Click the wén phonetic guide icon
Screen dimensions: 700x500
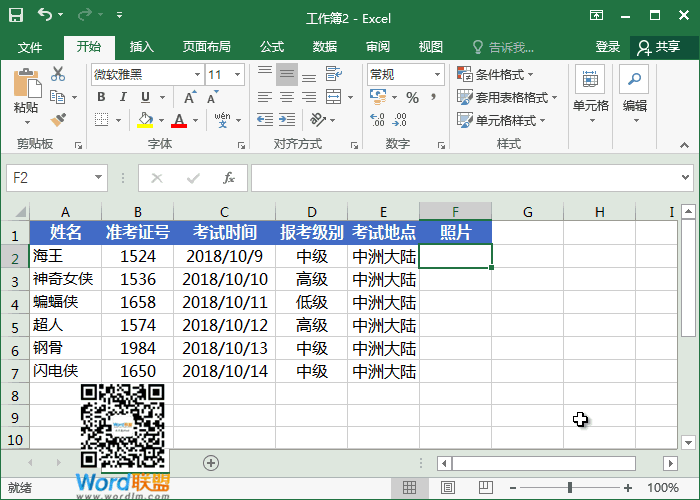pos(222,120)
